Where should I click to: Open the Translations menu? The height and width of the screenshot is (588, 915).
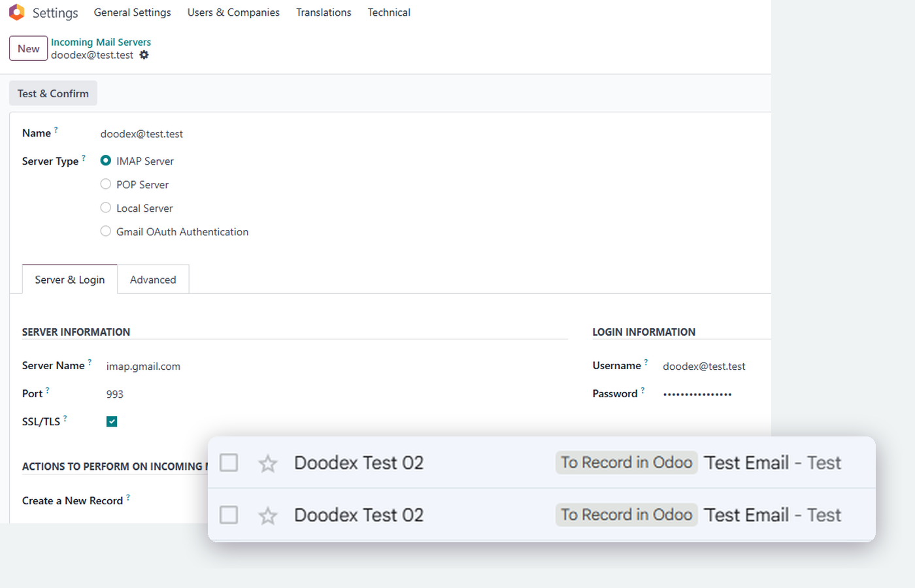[324, 12]
